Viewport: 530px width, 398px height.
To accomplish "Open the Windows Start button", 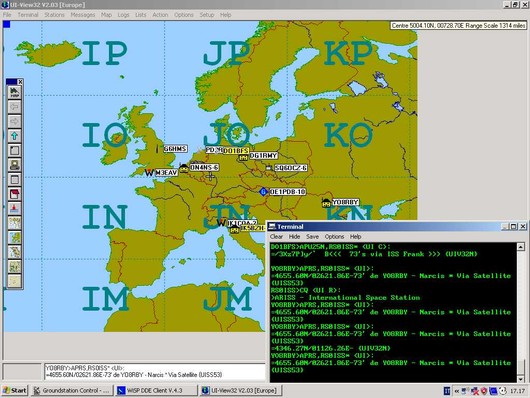I will pyautogui.click(x=14, y=391).
